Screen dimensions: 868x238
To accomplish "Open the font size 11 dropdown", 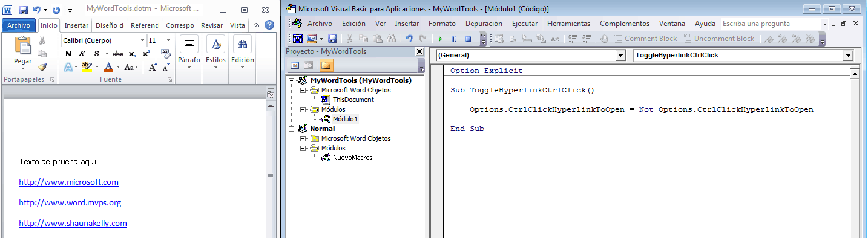I will pos(168,40).
